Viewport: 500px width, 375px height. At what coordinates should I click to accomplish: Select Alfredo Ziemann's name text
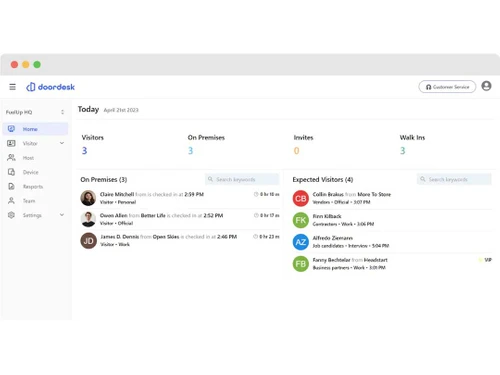click(333, 238)
